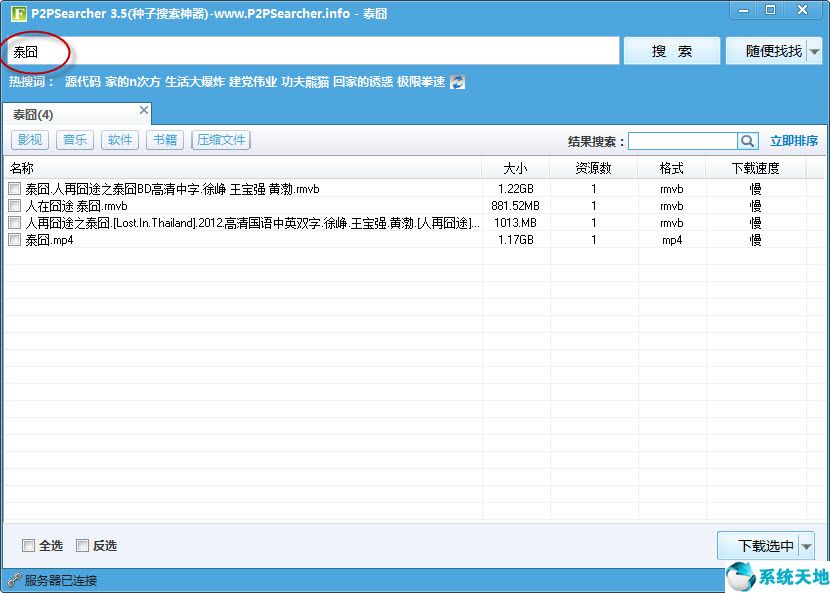The image size is (830, 593).
Task: Select the file name 人在囧途 泰囧.rmvb
Action: tap(76, 205)
